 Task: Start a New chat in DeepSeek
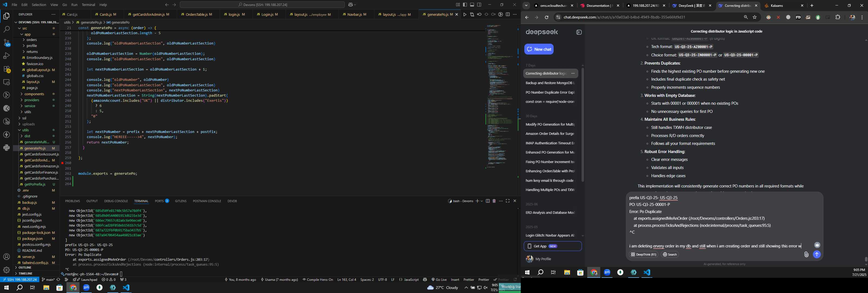539,49
